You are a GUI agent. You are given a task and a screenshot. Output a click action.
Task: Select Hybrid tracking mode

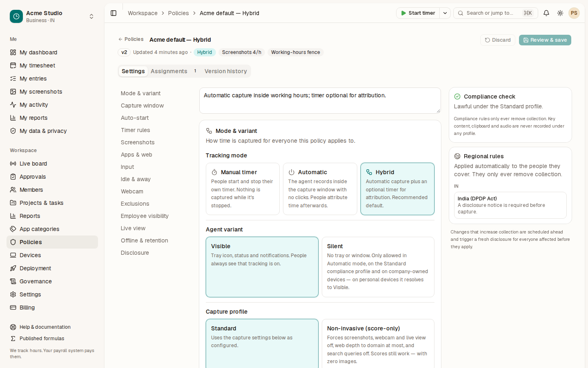(x=397, y=189)
